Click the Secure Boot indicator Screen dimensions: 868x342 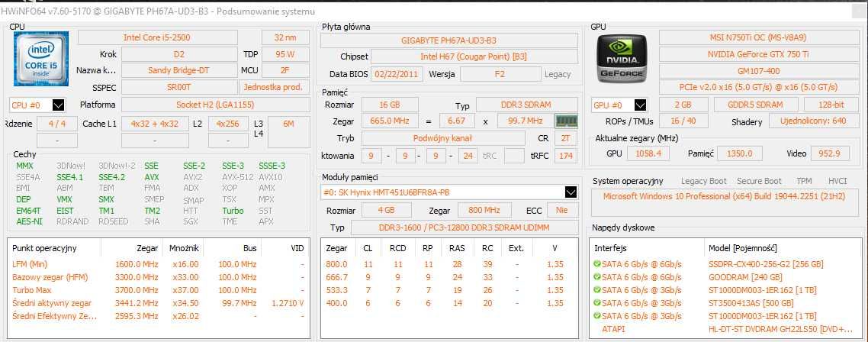pyautogui.click(x=759, y=181)
